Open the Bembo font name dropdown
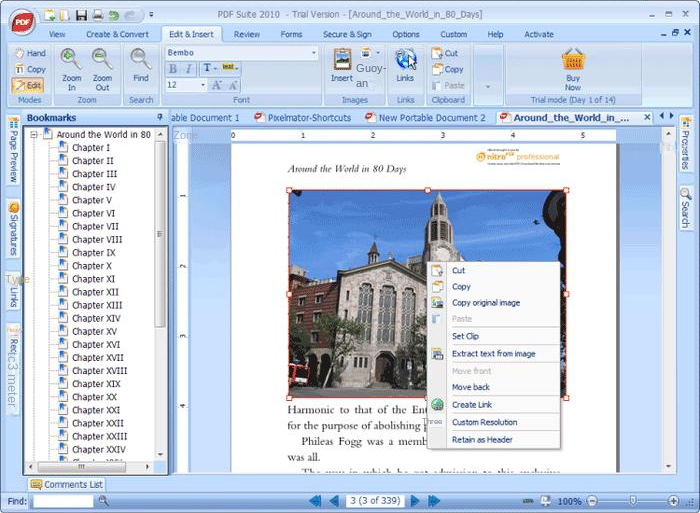Image resolution: width=700 pixels, height=513 pixels. 313,52
